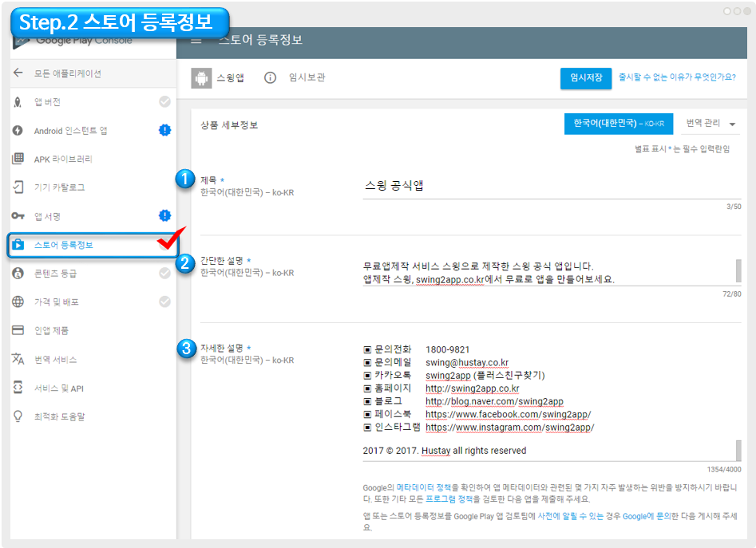
Task: Click the 임시저장 button
Action: pos(586,78)
